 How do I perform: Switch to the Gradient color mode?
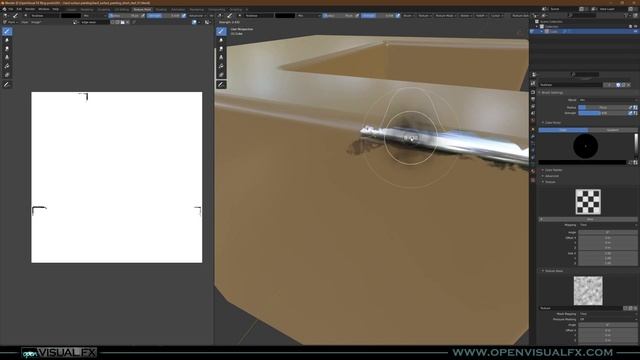click(613, 130)
